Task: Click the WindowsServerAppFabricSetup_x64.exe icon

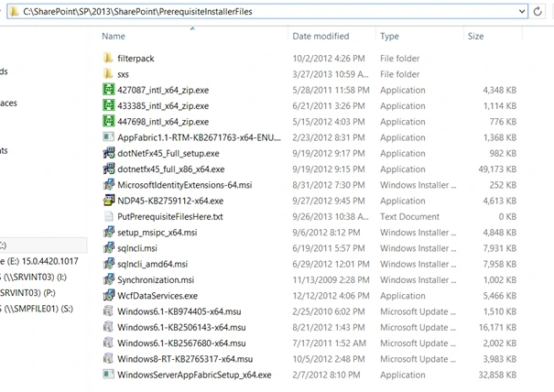Action: (x=108, y=375)
